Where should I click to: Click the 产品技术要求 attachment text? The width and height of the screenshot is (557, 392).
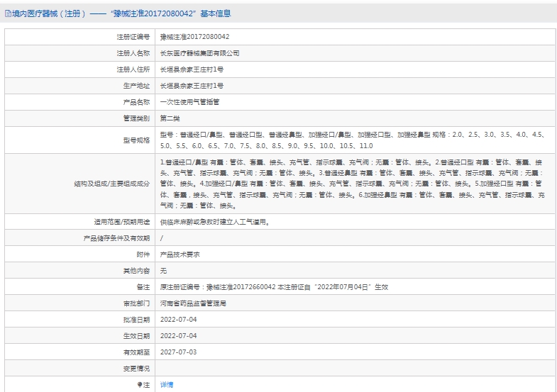(180, 254)
